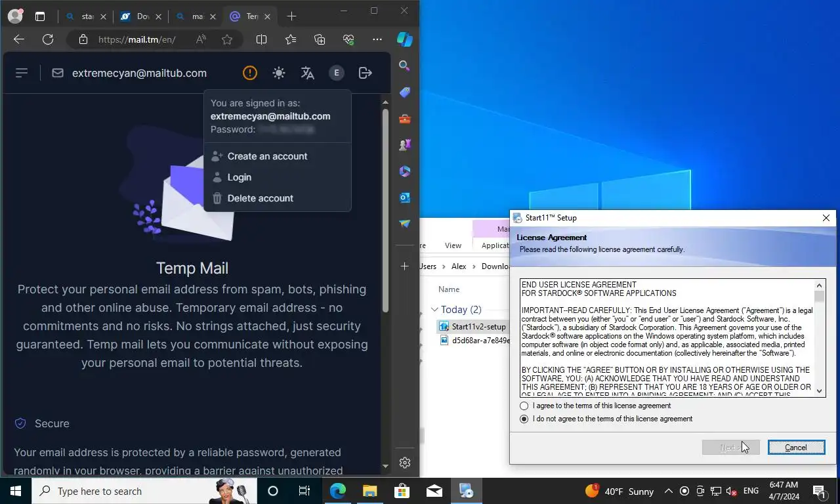This screenshot has height=504, width=840.
Task: Open mail.tm hamburger menu
Action: [x=22, y=73]
